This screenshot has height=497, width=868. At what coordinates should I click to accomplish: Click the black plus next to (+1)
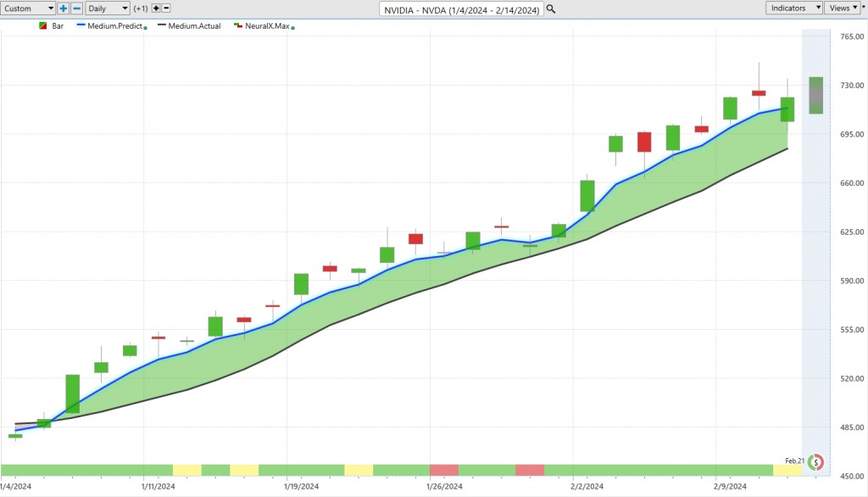pyautogui.click(x=156, y=8)
